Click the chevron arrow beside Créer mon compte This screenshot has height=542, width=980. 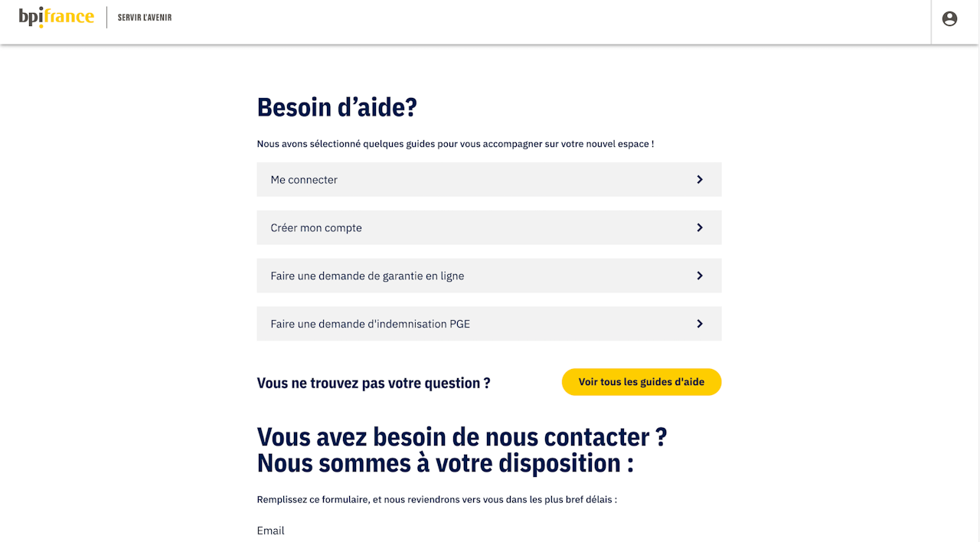click(x=700, y=227)
